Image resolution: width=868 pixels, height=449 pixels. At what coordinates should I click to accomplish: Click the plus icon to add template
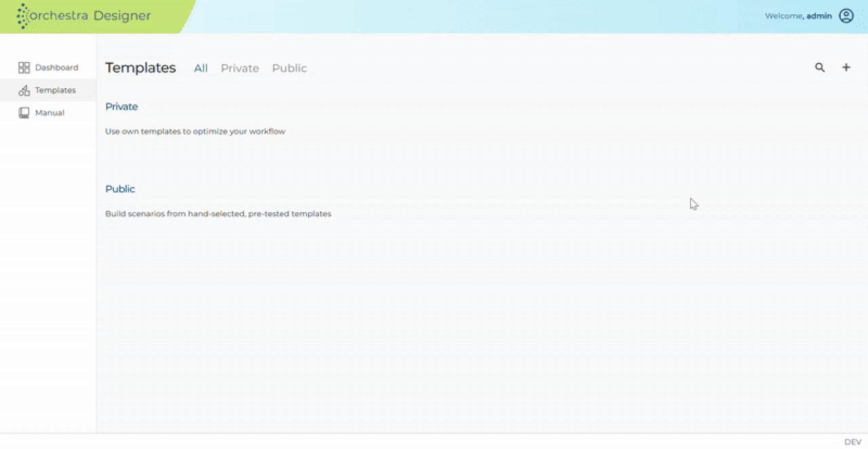pos(846,67)
